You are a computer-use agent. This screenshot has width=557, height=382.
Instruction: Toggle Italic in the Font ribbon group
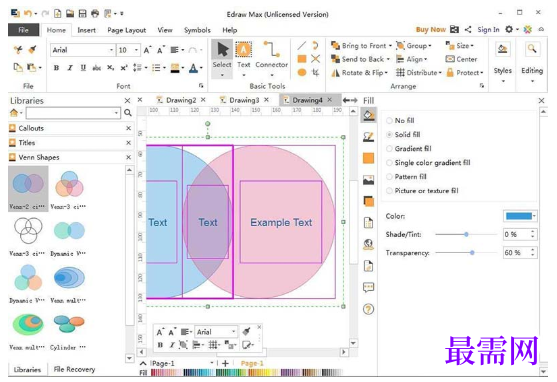point(70,68)
